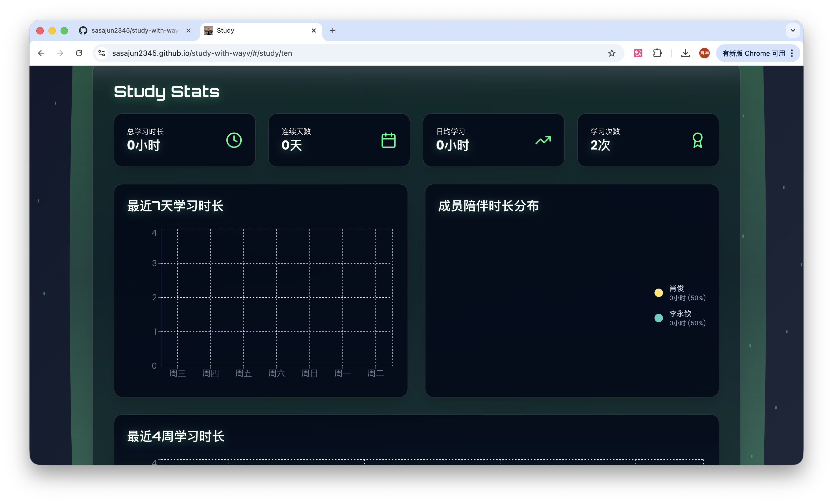The height and width of the screenshot is (504, 833).
Task: Open Chrome downloads icon
Action: (685, 53)
